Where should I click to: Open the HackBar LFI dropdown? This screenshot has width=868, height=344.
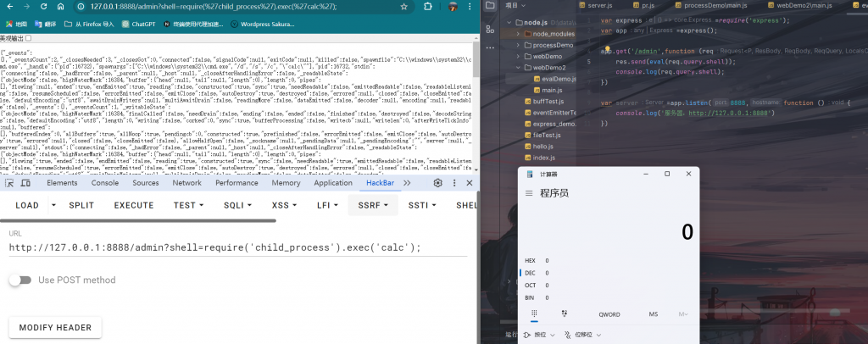pyautogui.click(x=328, y=205)
